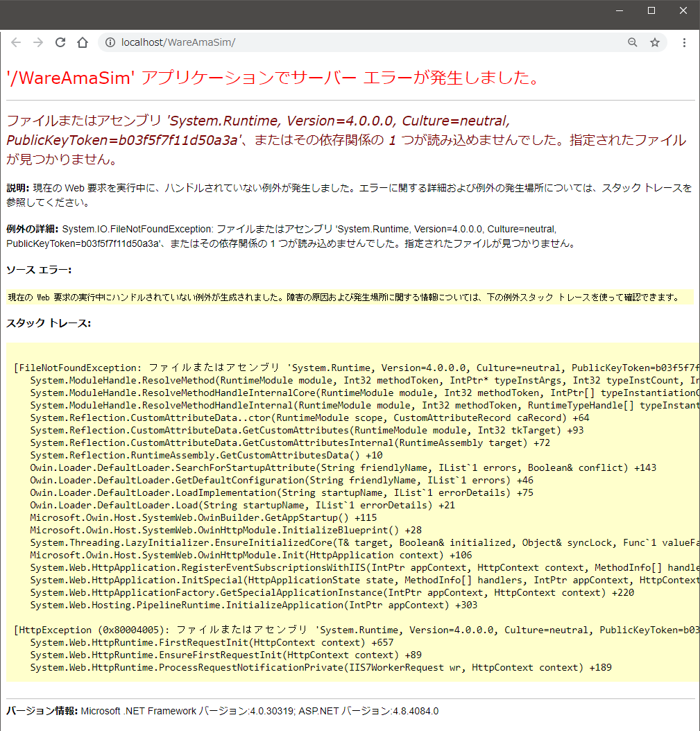
Task: Open the browser three-dot menu
Action: coord(684,42)
